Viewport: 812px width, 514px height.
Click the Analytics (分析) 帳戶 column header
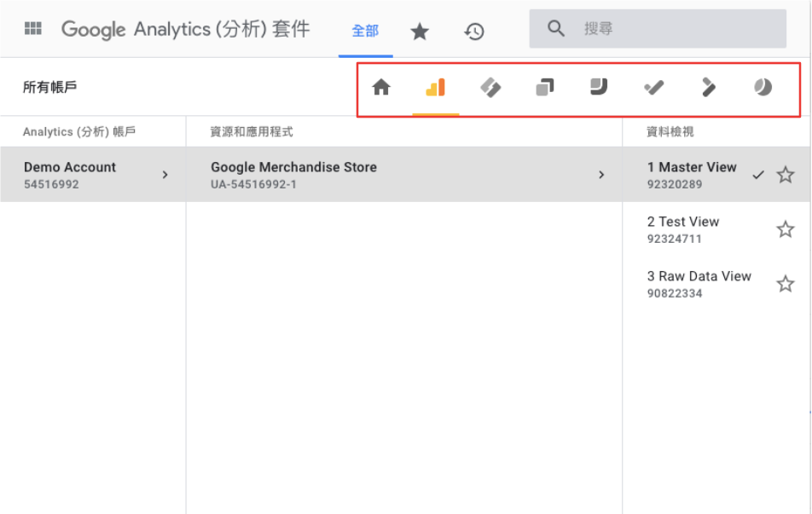[79, 132]
